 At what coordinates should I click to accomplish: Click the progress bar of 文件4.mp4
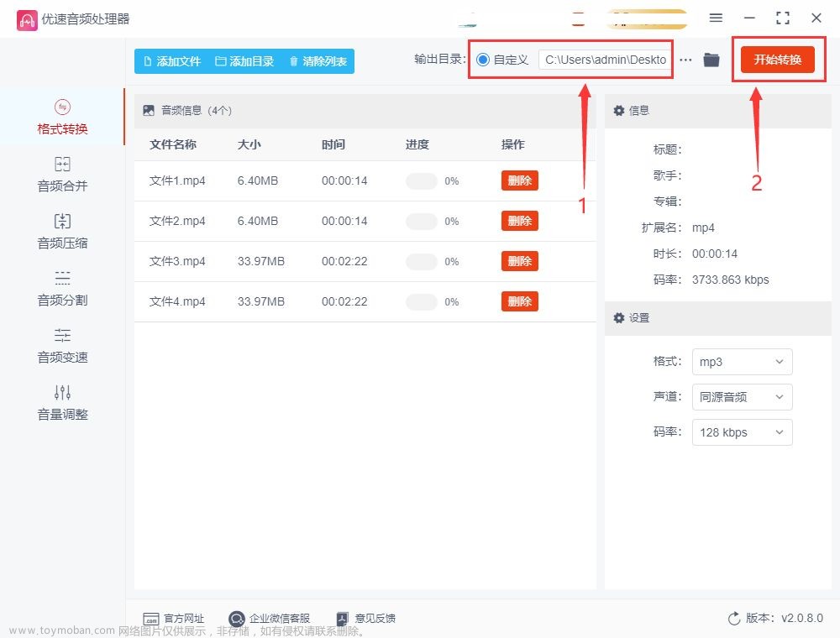click(x=422, y=302)
